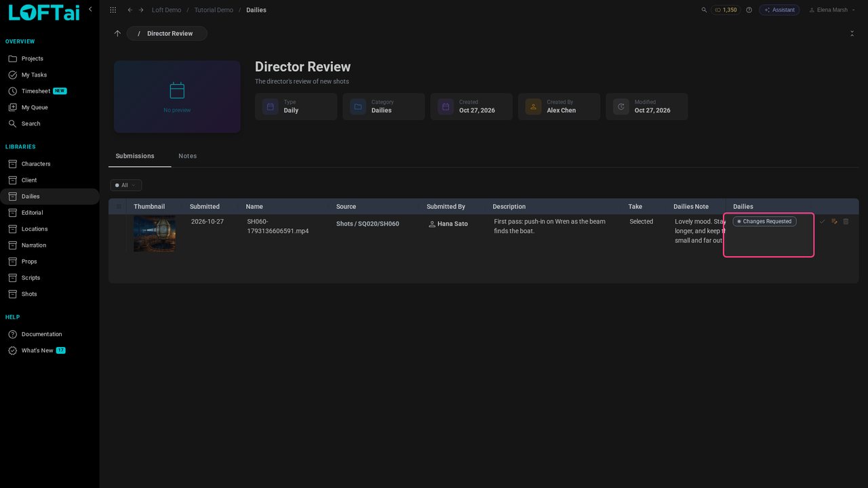868x488 pixels.
Task: Open Loft Demo breadcrumb
Action: (166, 10)
